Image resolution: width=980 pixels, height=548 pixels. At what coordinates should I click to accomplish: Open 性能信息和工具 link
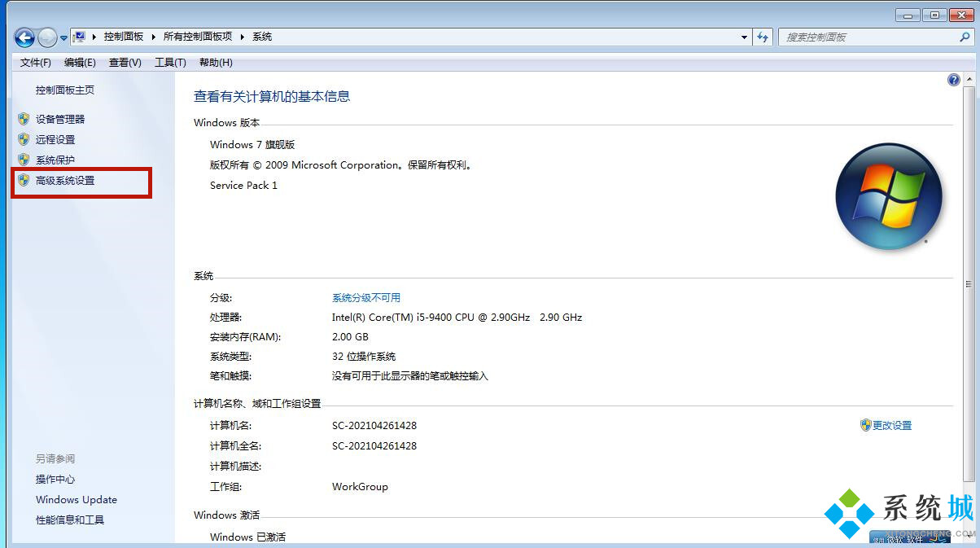tap(70, 520)
